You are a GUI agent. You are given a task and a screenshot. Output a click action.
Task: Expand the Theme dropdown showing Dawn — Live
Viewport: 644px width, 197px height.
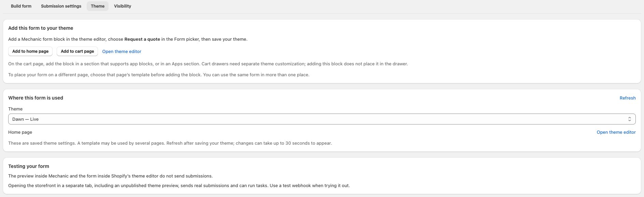click(322, 119)
